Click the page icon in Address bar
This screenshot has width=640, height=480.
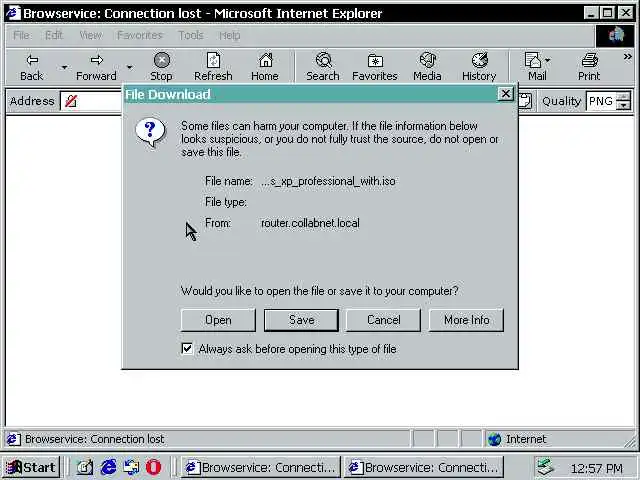(x=71, y=101)
